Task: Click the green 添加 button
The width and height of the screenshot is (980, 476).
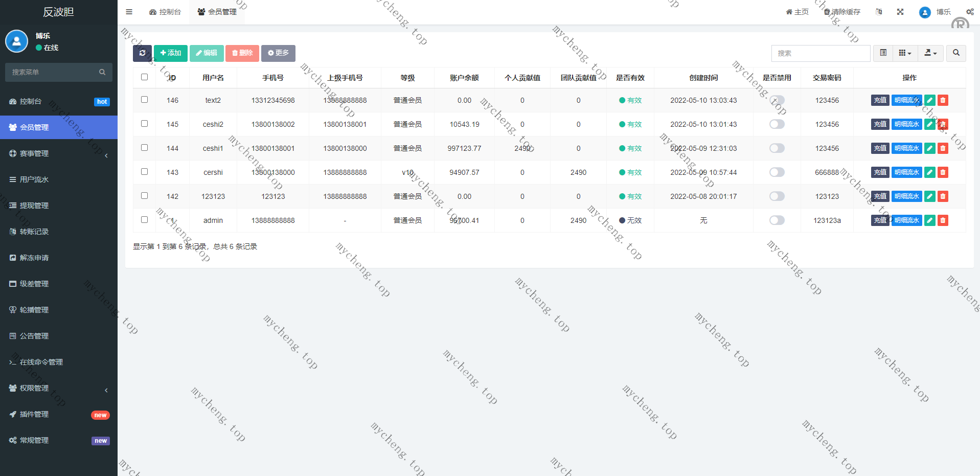Action: (x=171, y=53)
